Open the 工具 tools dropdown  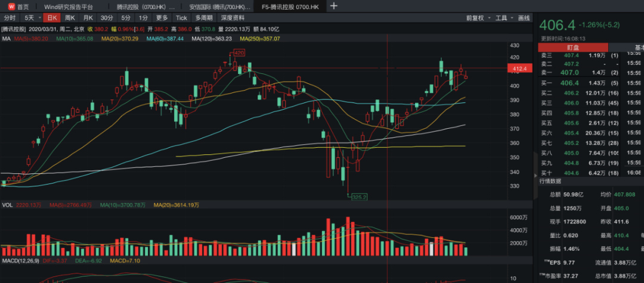click(x=504, y=18)
